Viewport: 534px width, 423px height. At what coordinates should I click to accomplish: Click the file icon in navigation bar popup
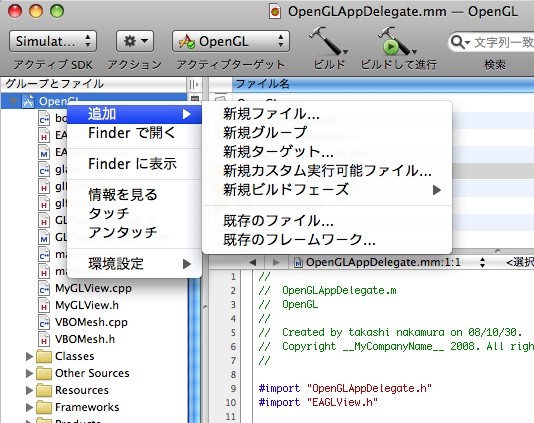(x=298, y=262)
